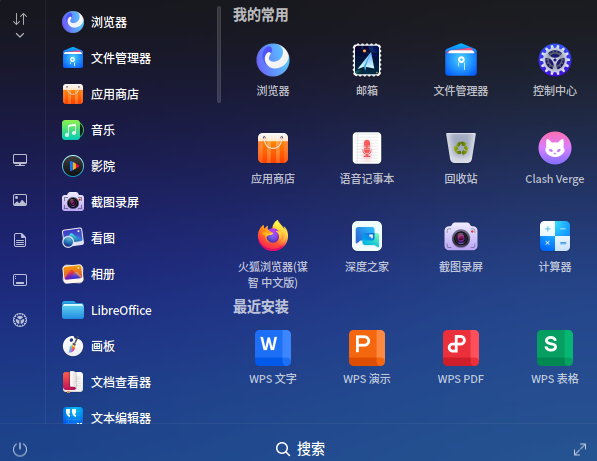Open the sort mode dropdown arrow
The height and width of the screenshot is (461, 597).
(x=20, y=35)
